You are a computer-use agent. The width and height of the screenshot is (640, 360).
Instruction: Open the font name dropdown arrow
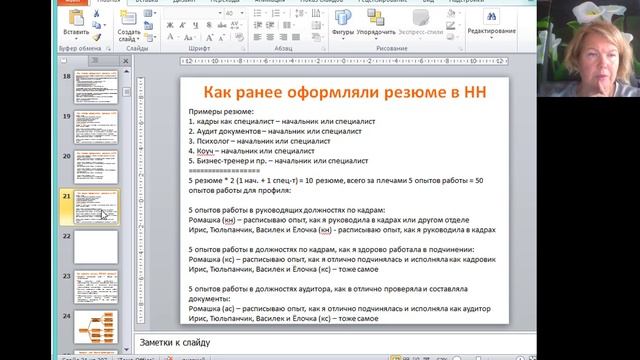(220, 13)
